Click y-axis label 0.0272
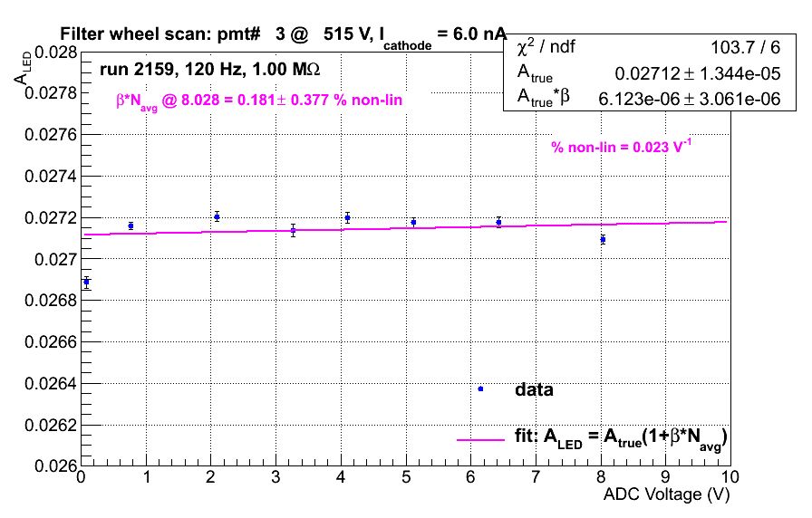The image size is (812, 518). (x=51, y=217)
